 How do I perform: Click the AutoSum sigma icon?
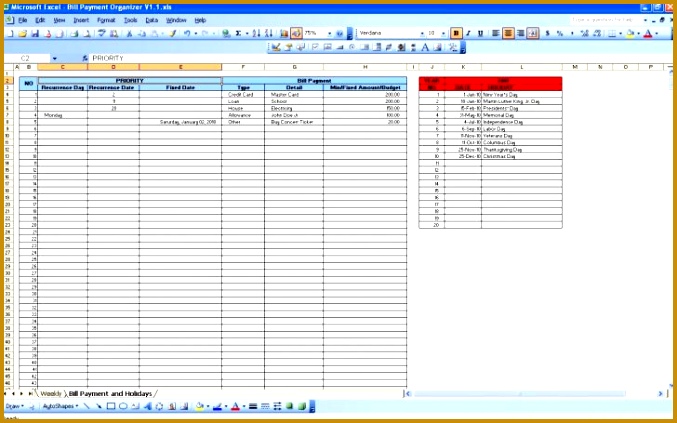tap(238, 33)
